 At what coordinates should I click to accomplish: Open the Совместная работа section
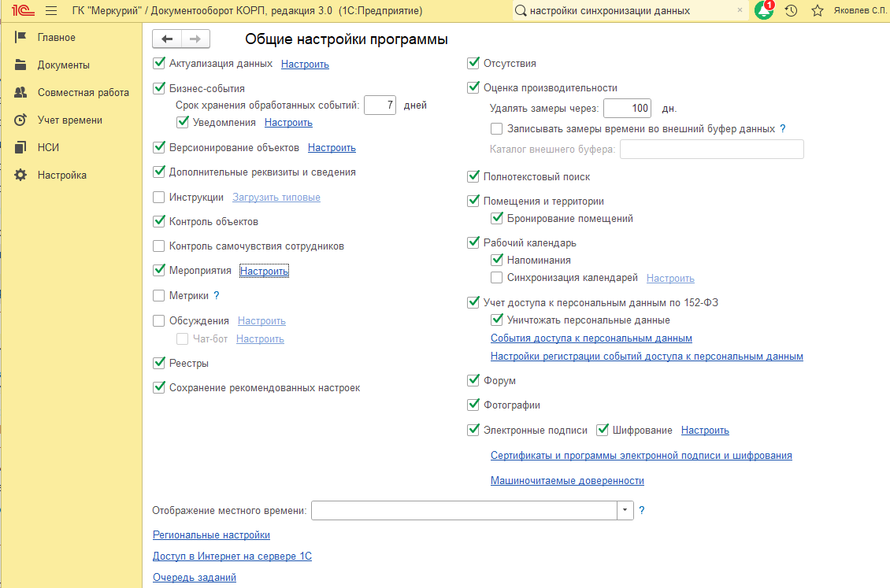pos(83,92)
